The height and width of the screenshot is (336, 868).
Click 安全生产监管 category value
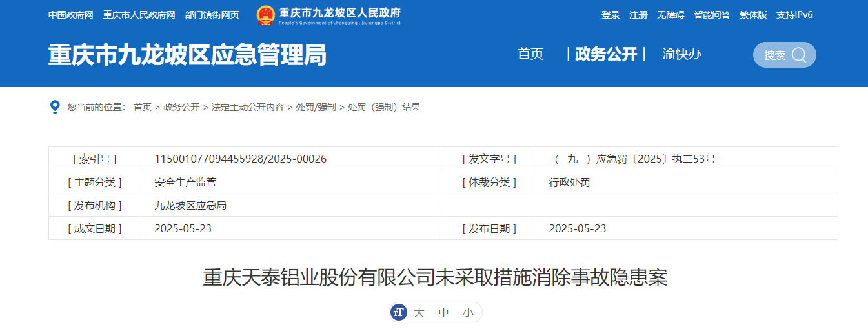[x=185, y=182]
